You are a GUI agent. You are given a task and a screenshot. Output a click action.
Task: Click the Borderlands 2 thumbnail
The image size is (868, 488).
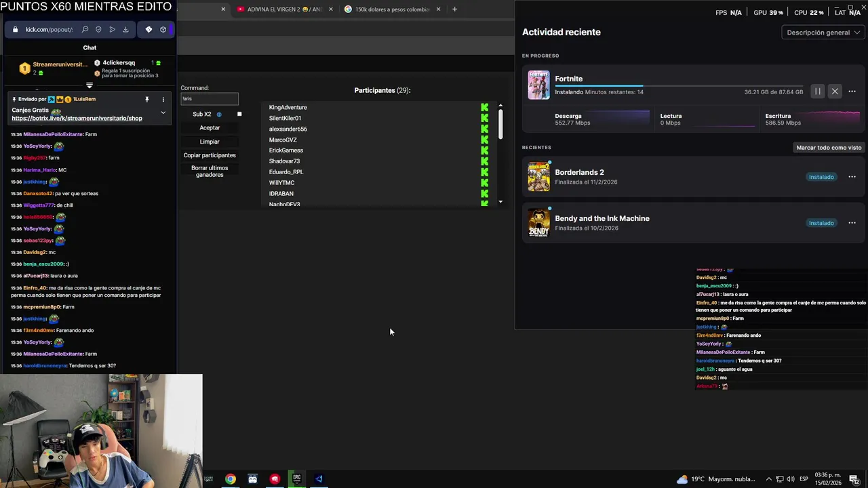[539, 177]
